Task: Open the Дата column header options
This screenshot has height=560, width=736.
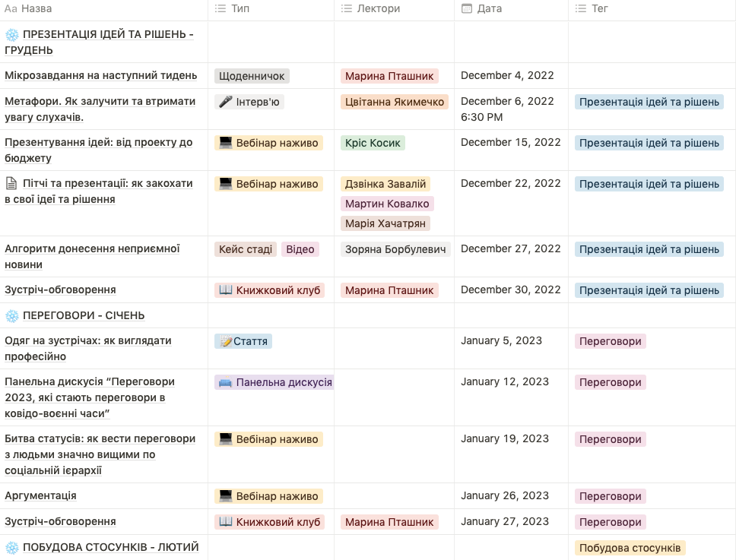Action: [490, 8]
